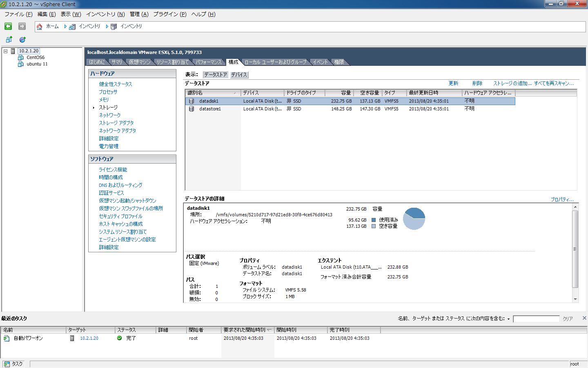Click the first インベントリ breadcrumb icon
Image resolution: width=588 pixels, height=368 pixels.
click(x=72, y=27)
